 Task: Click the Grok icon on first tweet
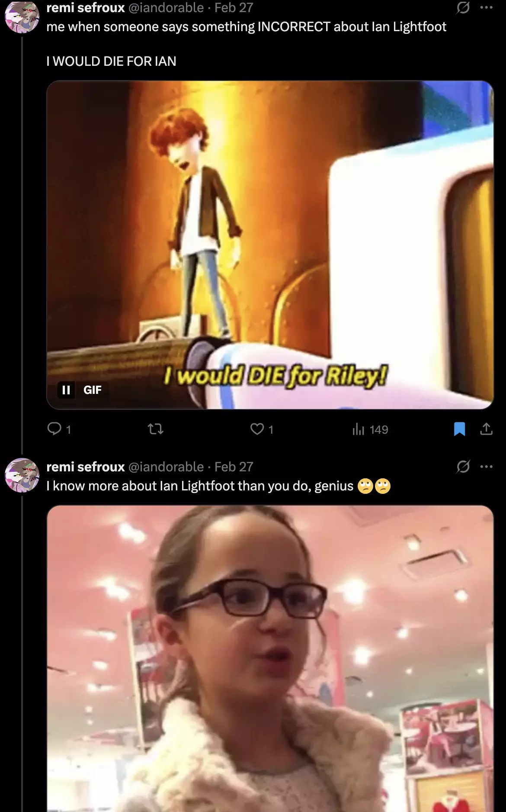point(463,7)
